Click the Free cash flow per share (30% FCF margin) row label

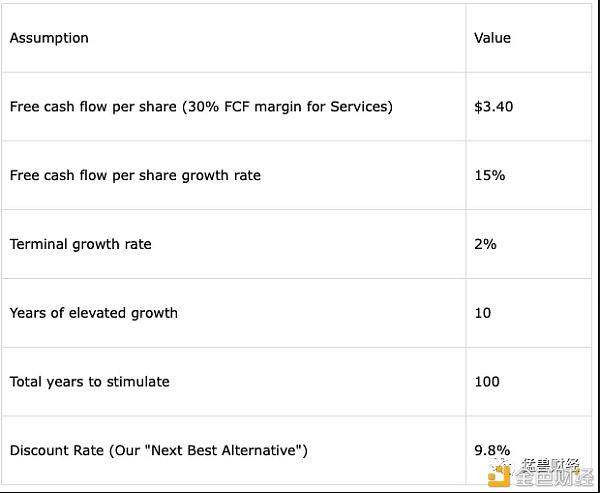(201, 106)
